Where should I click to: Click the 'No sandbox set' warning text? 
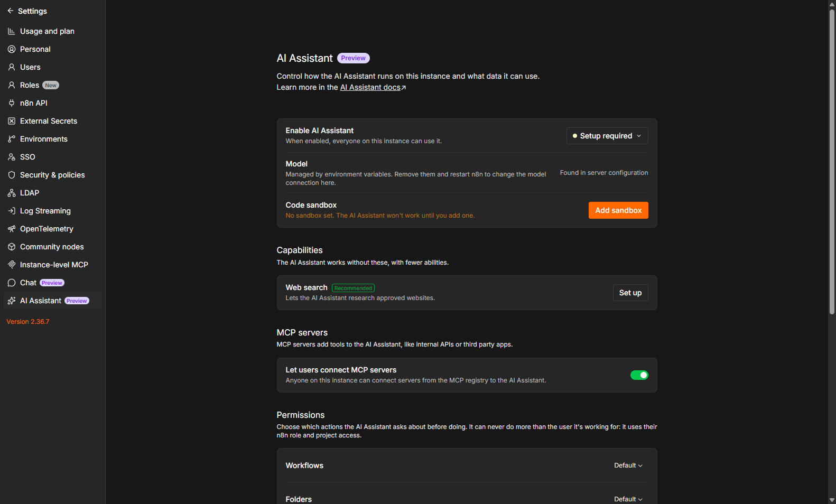pos(380,216)
